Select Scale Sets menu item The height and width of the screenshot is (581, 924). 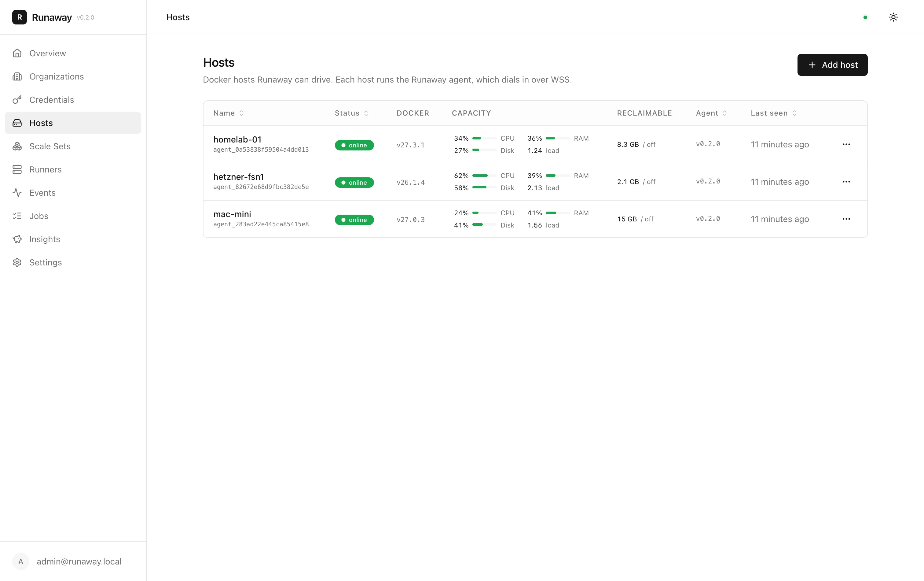73,146
